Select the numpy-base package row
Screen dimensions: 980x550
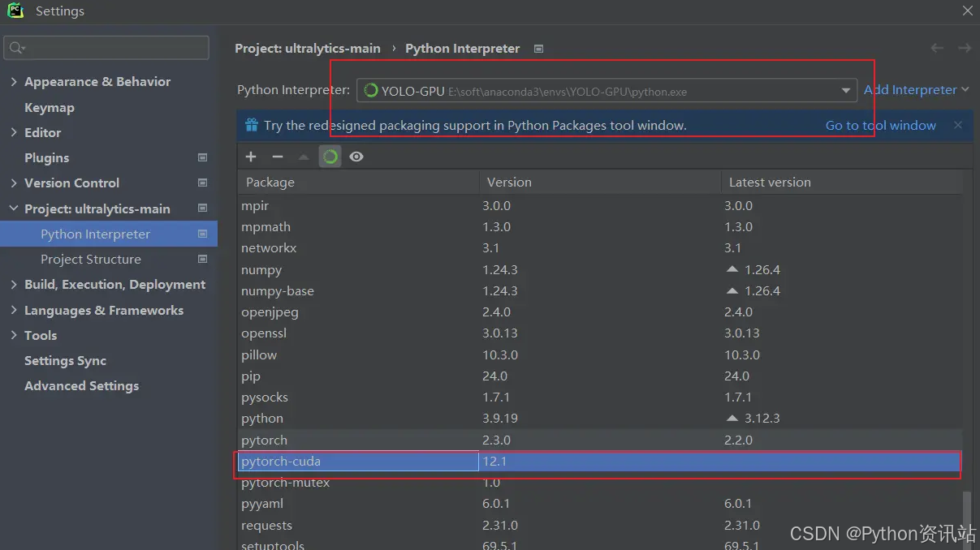click(x=600, y=290)
